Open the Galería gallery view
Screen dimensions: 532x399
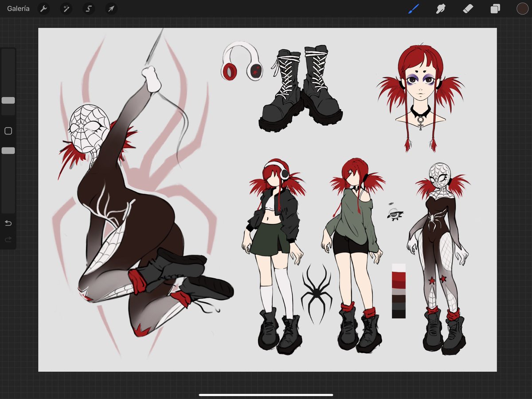[x=18, y=8]
